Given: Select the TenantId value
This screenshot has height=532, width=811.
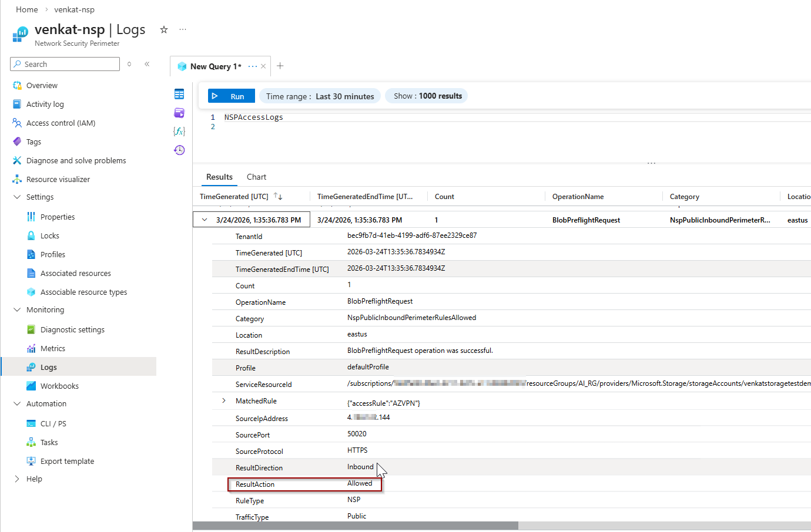Looking at the screenshot, I should click(412, 235).
